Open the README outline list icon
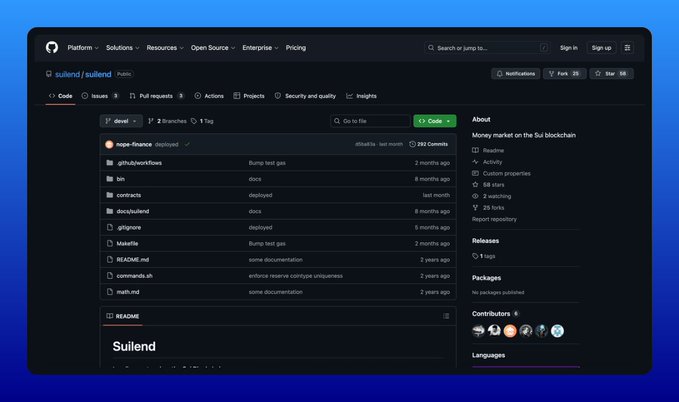Image resolution: width=679 pixels, height=402 pixels. 446,316
